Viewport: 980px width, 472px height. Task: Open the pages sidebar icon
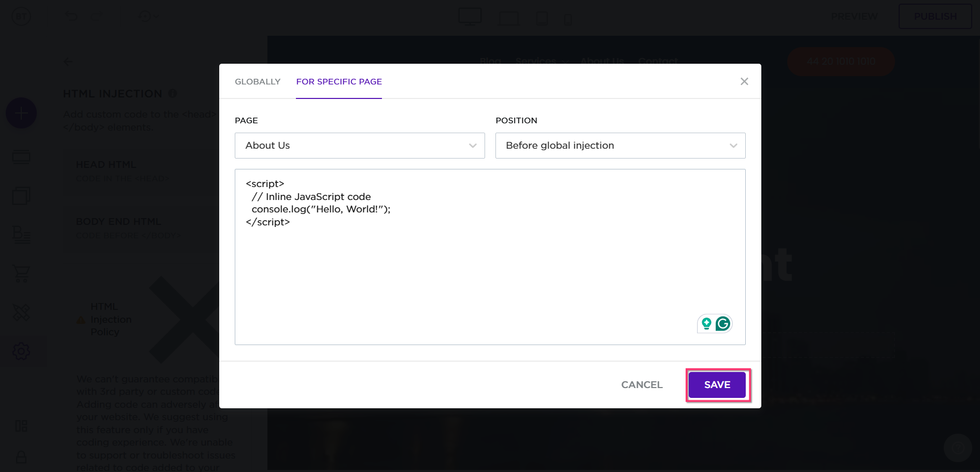click(x=21, y=196)
